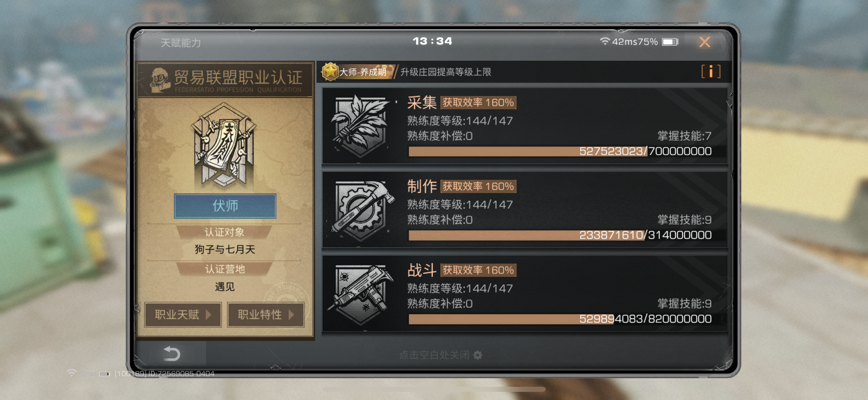Click the 贸易联盟职业认证 mascot logo

tap(159, 80)
